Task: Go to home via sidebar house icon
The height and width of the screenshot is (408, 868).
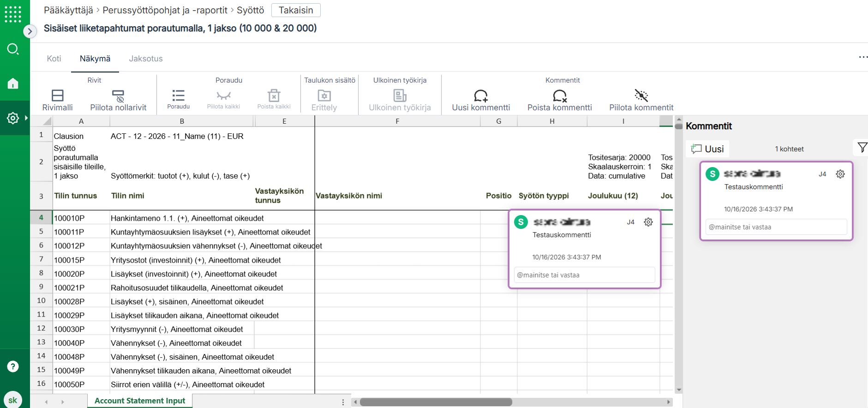Action: coord(13,84)
